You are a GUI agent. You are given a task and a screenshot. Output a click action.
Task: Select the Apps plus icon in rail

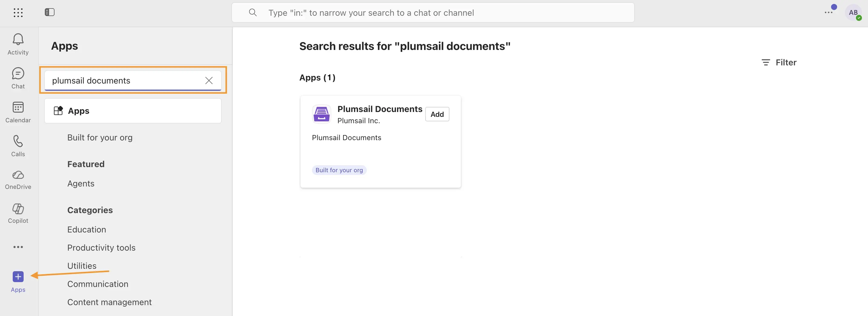[18, 277]
